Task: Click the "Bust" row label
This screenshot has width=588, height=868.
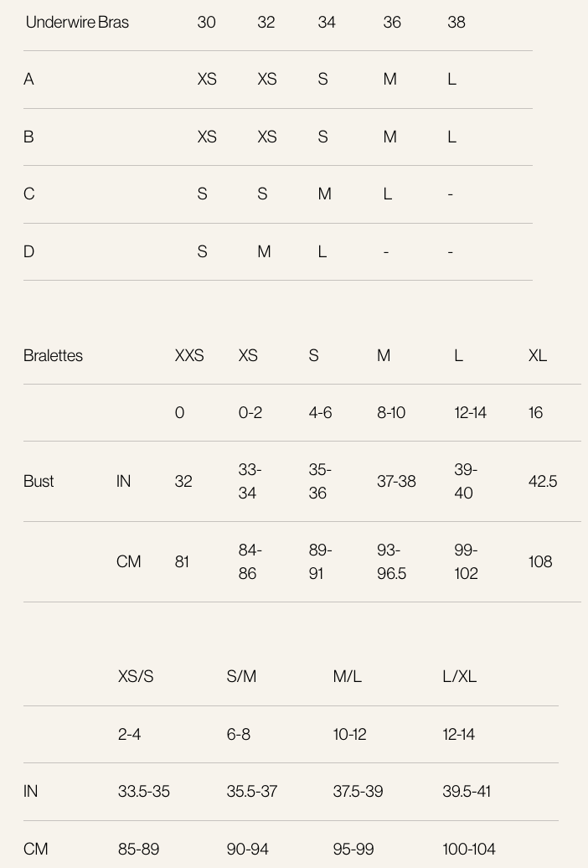Action: tap(39, 481)
